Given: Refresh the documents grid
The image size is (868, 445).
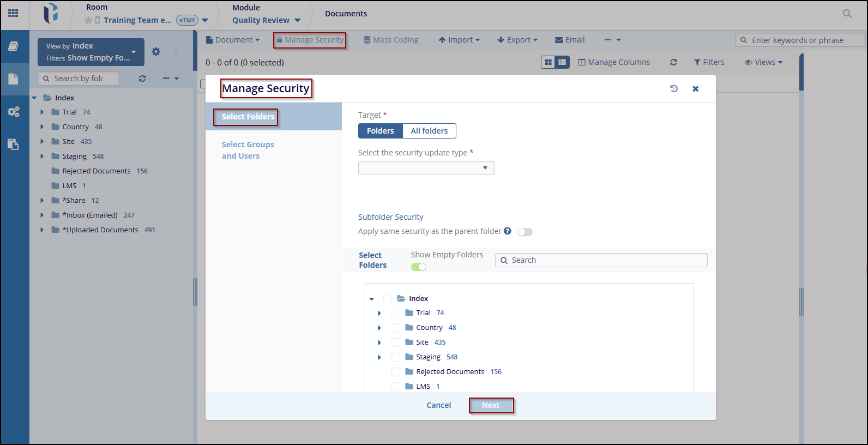Looking at the screenshot, I should tap(673, 62).
